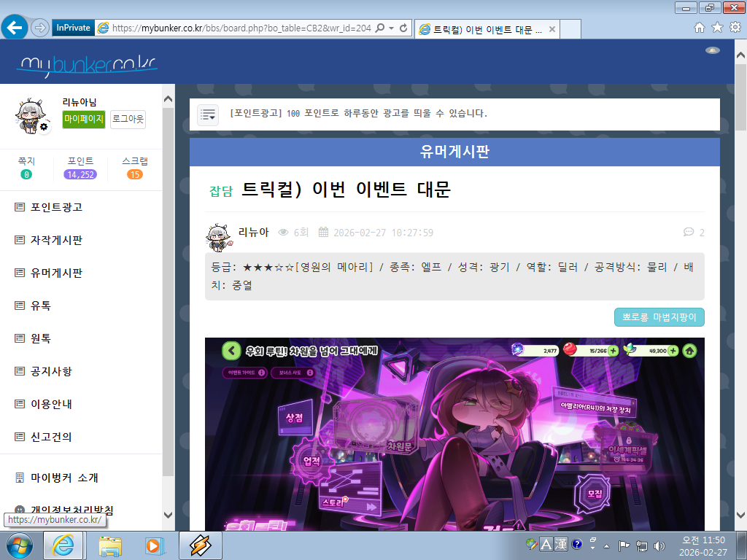
Task: Click the volume speaker icon in tray
Action: (x=660, y=545)
